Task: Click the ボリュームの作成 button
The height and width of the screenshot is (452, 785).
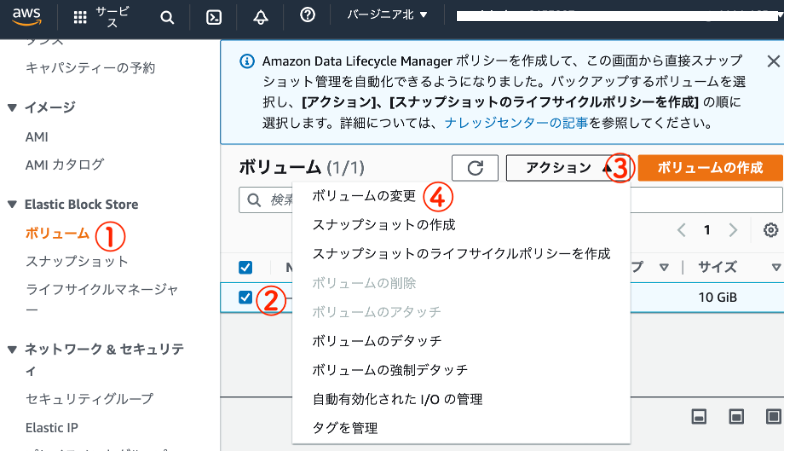Action: (x=710, y=168)
